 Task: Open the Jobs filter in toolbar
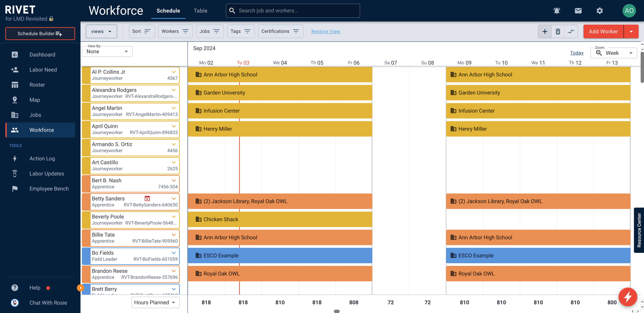(x=210, y=32)
